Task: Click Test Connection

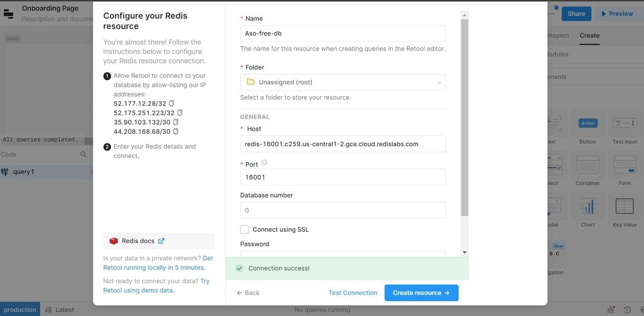Action: click(x=353, y=293)
